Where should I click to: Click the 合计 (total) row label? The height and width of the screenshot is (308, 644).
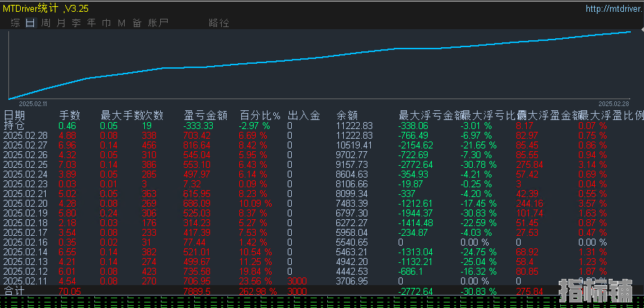point(14,291)
